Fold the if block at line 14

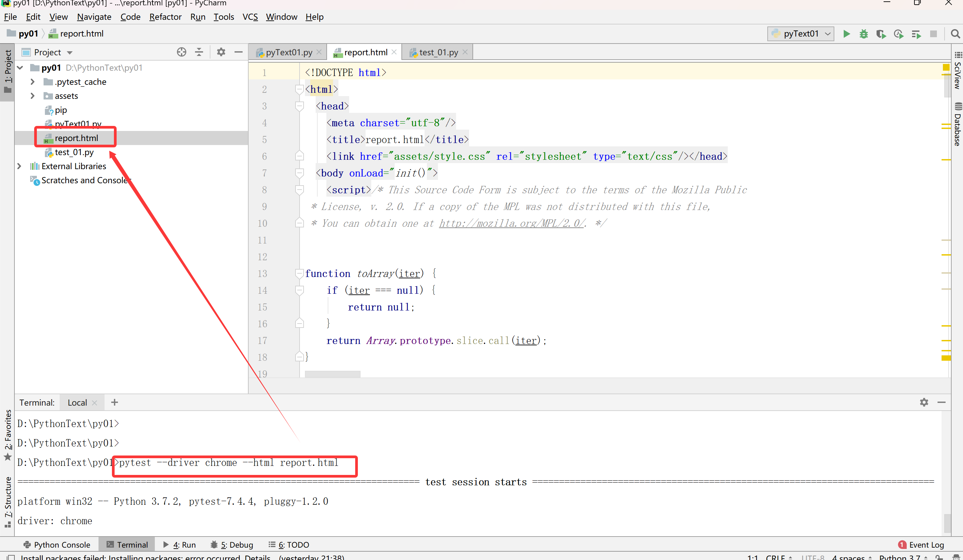point(299,290)
